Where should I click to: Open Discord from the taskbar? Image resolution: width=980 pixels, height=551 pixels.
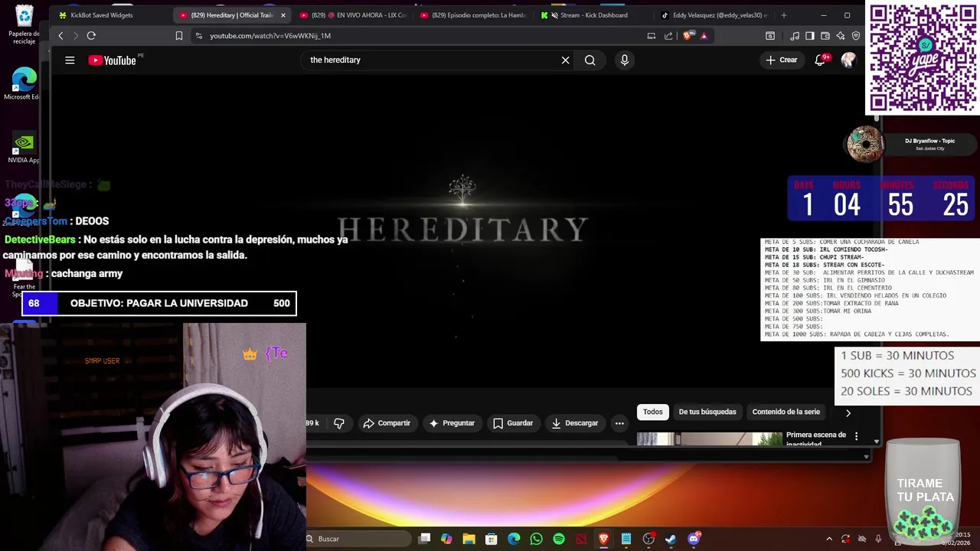[x=694, y=539]
